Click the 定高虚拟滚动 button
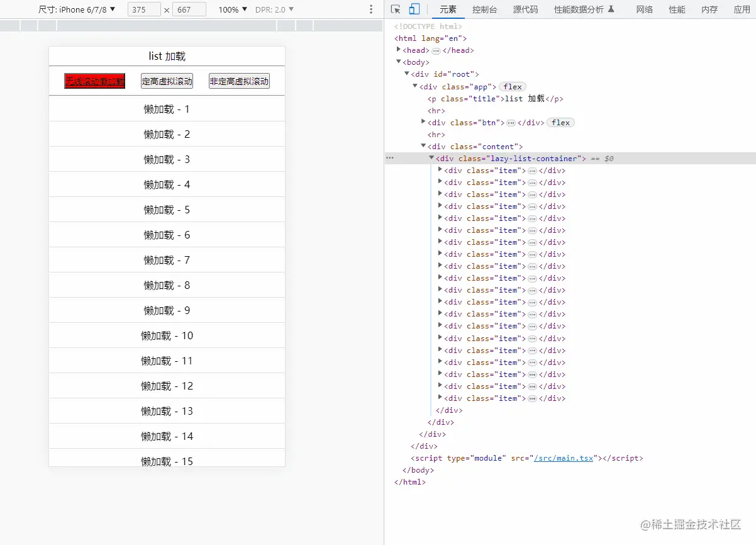This screenshot has height=545, width=756. [166, 81]
